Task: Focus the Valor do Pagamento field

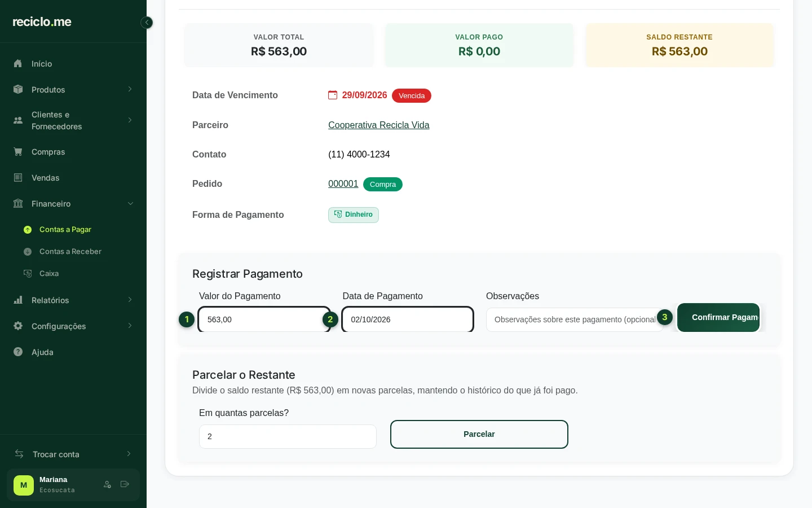Action: [x=264, y=319]
